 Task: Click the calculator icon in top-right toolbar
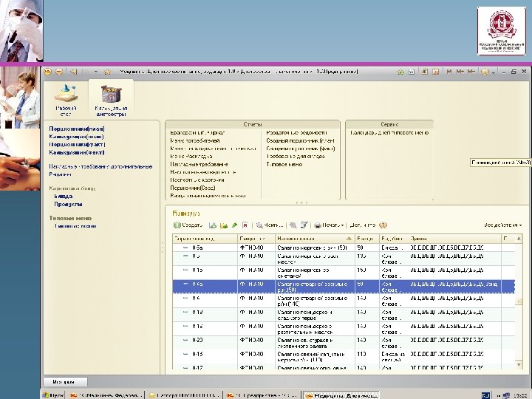pyautogui.click(x=424, y=72)
